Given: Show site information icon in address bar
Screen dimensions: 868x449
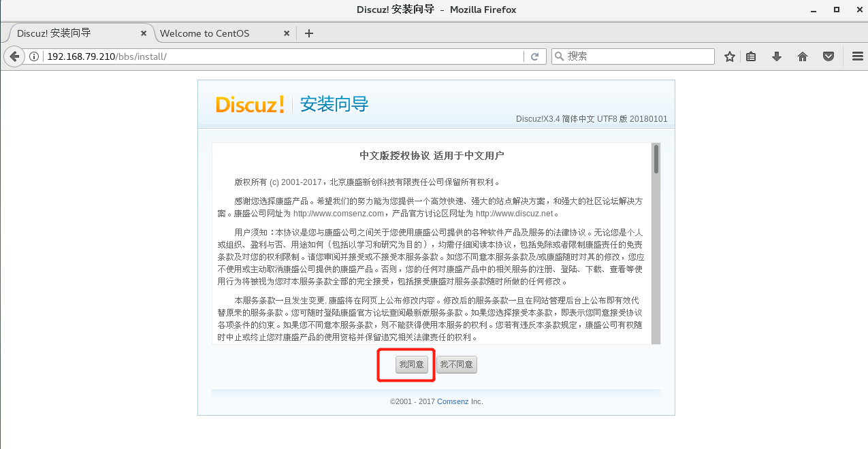Looking at the screenshot, I should [34, 56].
